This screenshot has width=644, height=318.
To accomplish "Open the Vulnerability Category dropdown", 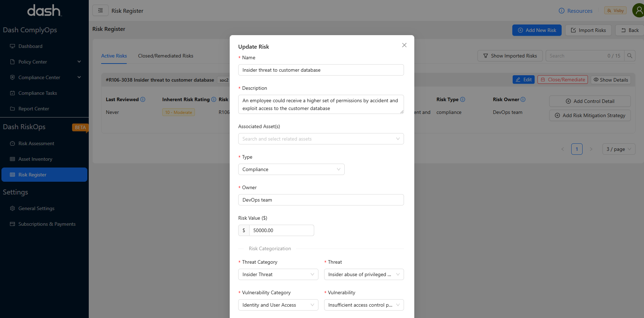I will (278, 305).
